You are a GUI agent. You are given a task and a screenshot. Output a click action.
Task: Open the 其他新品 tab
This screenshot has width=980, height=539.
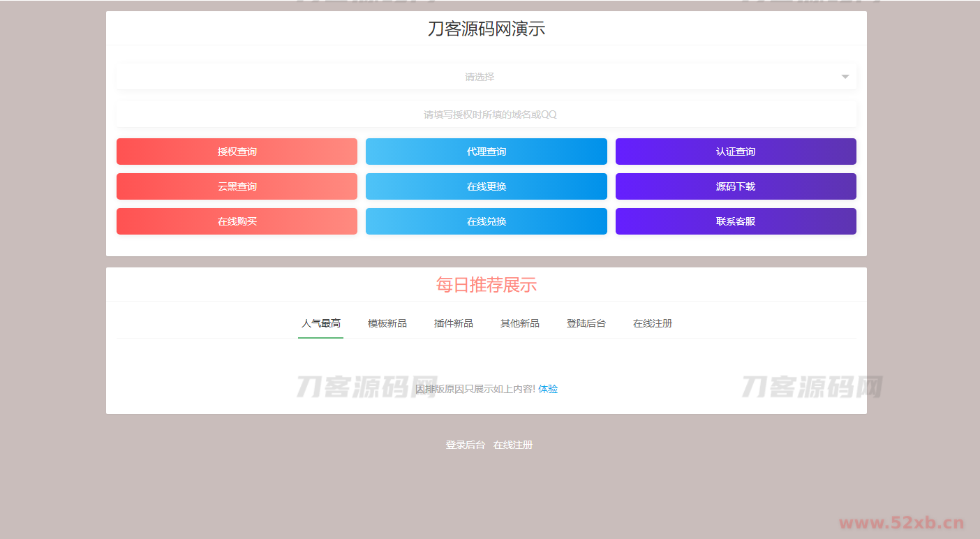point(519,323)
